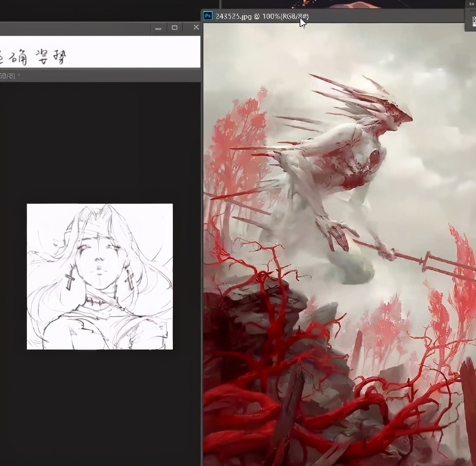This screenshot has width=476, height=466.
Task: Select the sketch document tab ending in /8)
Action: click(9, 76)
